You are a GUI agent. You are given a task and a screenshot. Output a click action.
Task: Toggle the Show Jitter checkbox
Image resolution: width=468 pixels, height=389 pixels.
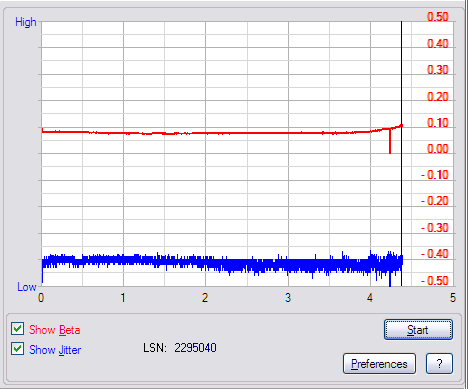17,349
